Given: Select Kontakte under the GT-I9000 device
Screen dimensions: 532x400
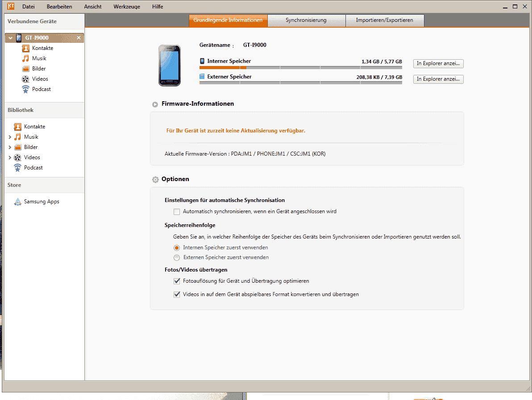Looking at the screenshot, I should pos(43,48).
